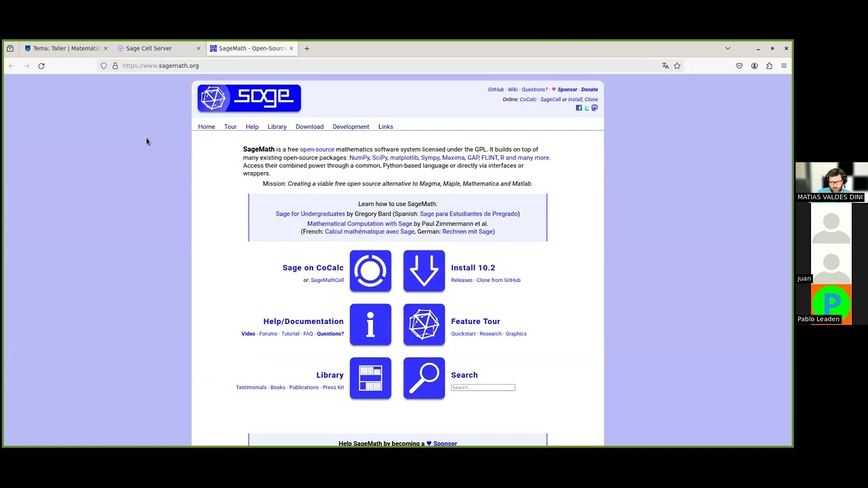The width and height of the screenshot is (868, 488).
Task: Open Clone from GitHub link
Action: click(x=498, y=280)
